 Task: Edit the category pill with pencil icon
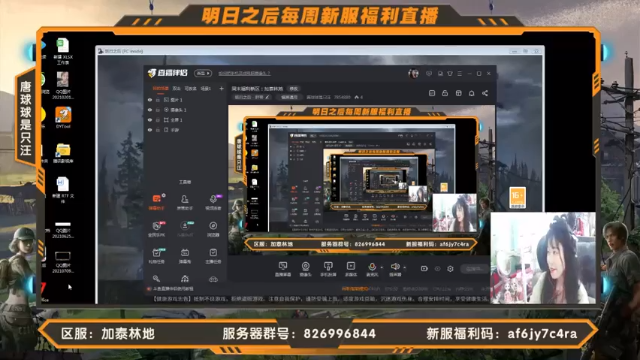[x=252, y=97]
